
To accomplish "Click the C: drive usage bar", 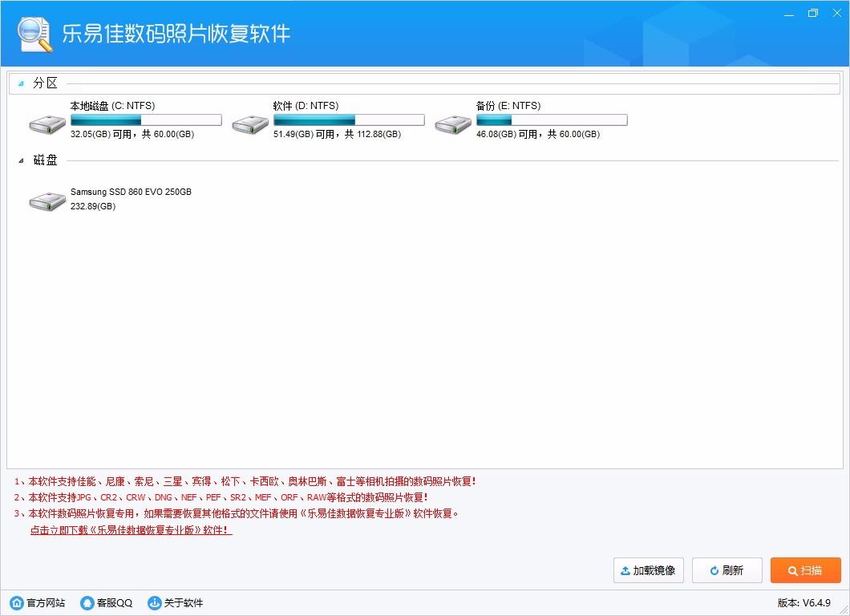I will pos(147,120).
